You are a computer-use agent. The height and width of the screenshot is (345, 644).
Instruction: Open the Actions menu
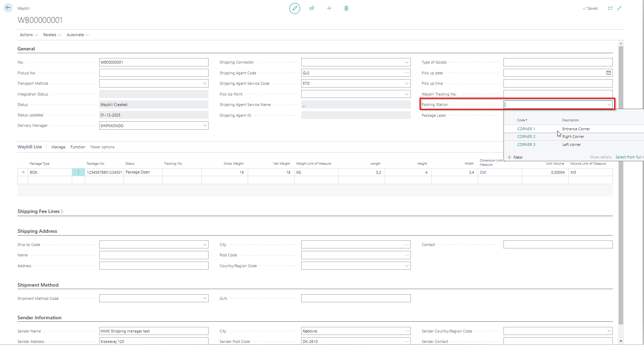point(29,35)
